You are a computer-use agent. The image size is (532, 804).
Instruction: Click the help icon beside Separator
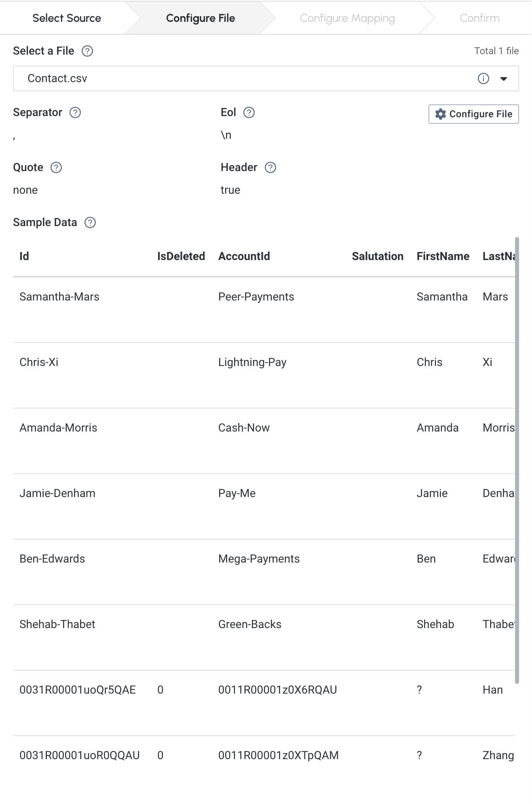[75, 112]
